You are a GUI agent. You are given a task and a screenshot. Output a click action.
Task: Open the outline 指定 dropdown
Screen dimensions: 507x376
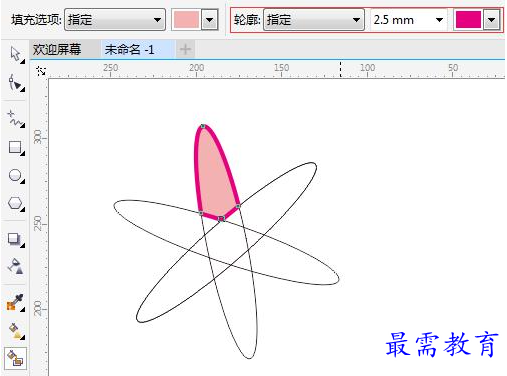click(x=313, y=20)
